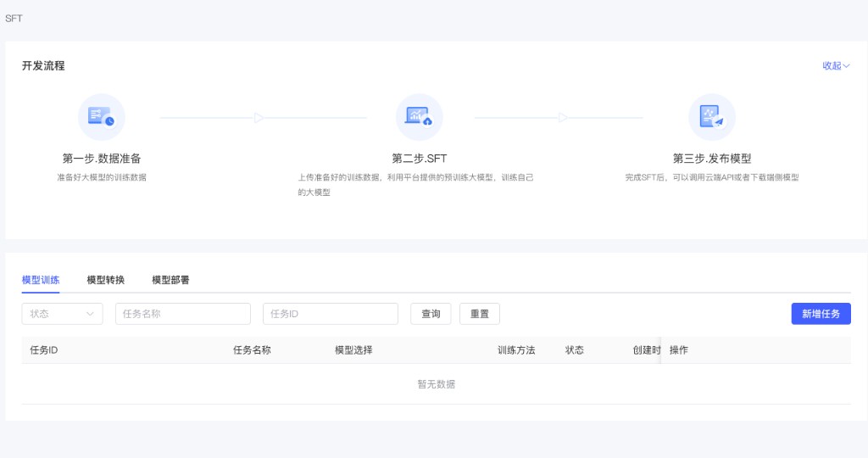Click the SFT breadcrumb text
This screenshot has width=868, height=458.
(x=14, y=19)
